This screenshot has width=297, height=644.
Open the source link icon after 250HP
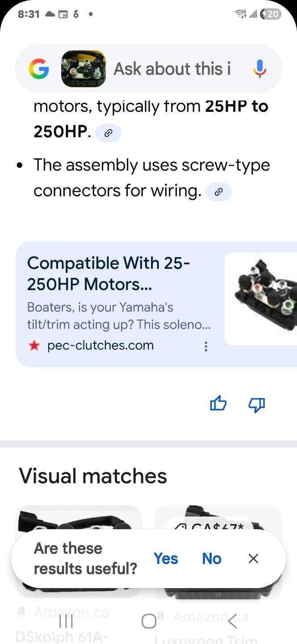(x=108, y=133)
